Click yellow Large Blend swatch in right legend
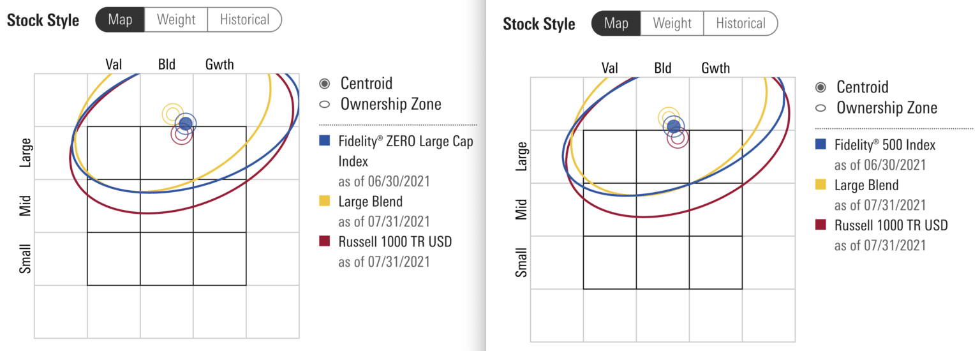Screen dimensions: 980x351 pyautogui.click(x=820, y=185)
